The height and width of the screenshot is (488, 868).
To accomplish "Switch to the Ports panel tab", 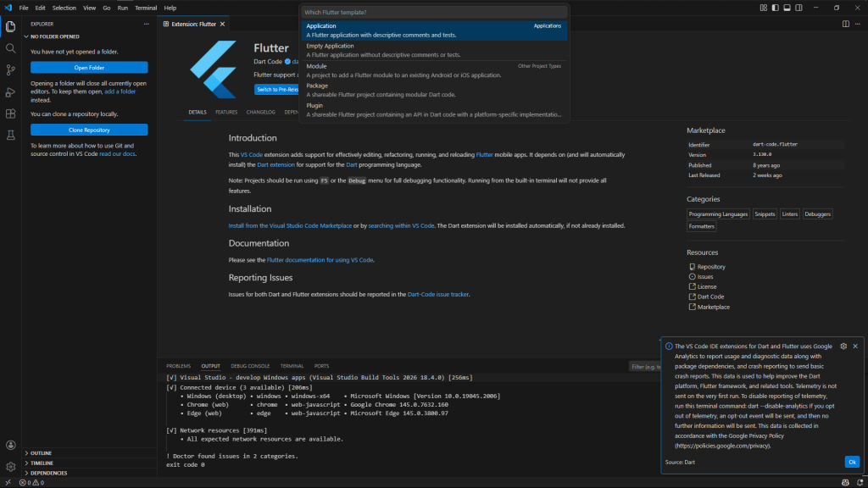I will point(321,366).
